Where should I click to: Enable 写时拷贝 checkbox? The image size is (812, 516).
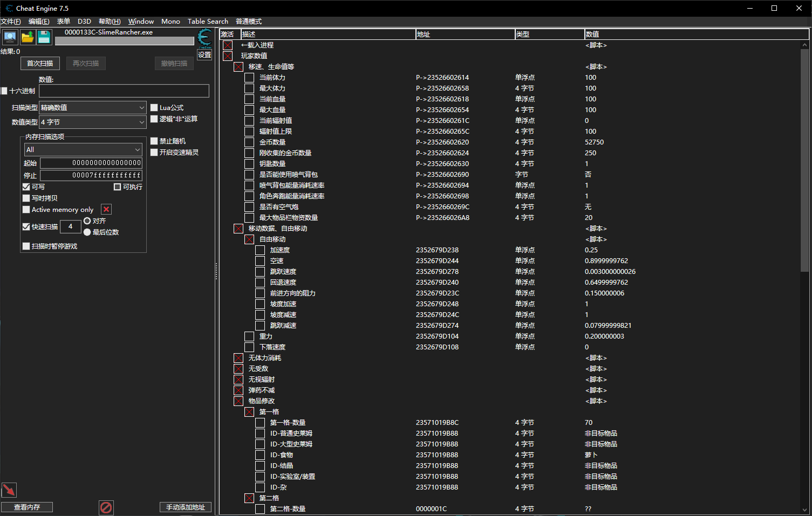click(x=26, y=198)
